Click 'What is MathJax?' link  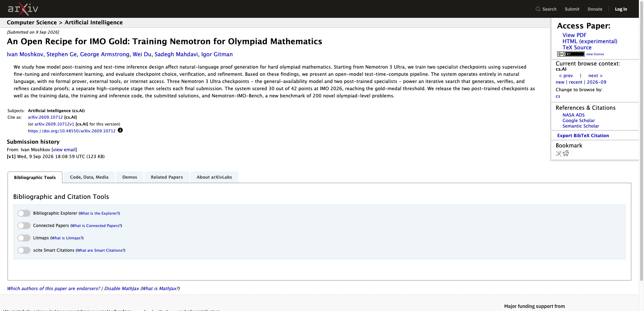pos(160,289)
